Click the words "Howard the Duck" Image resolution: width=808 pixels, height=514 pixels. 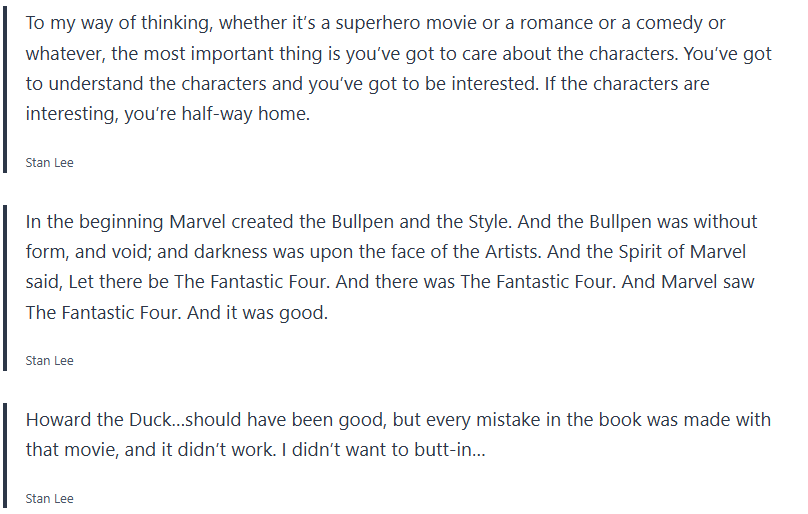click(89, 420)
